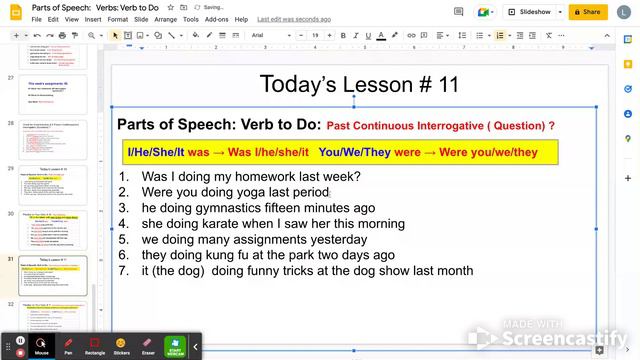Select the line tool
The width and height of the screenshot is (640, 360).
click(x=171, y=36)
